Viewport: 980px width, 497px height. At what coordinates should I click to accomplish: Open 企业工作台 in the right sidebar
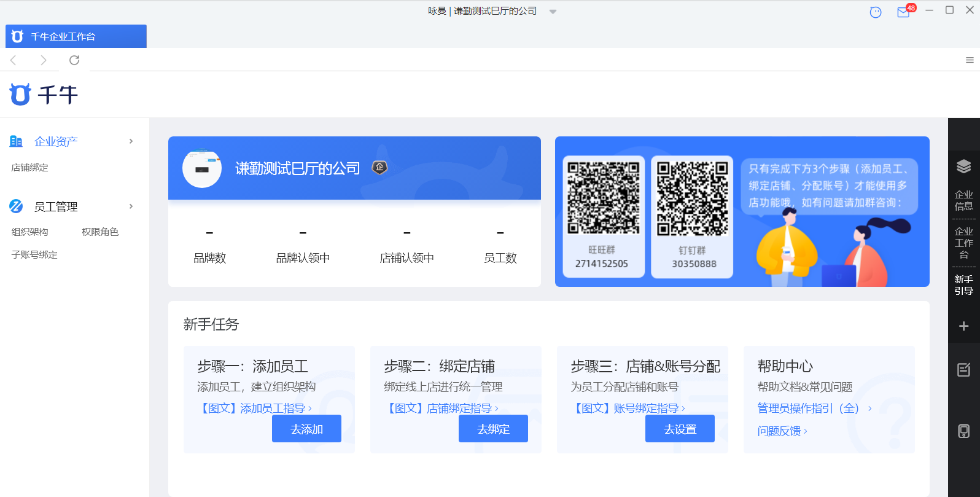[x=963, y=243]
